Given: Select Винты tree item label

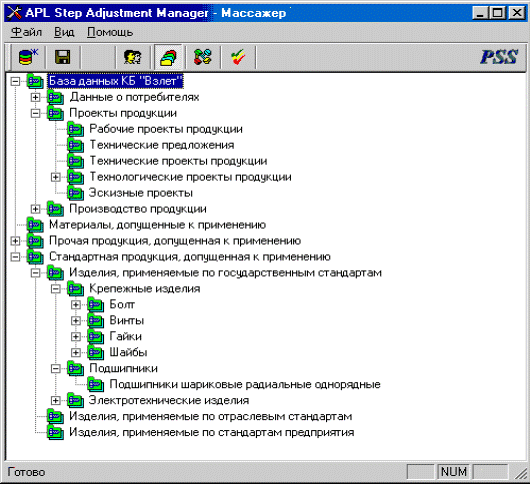Looking at the screenshot, I should 127,320.
